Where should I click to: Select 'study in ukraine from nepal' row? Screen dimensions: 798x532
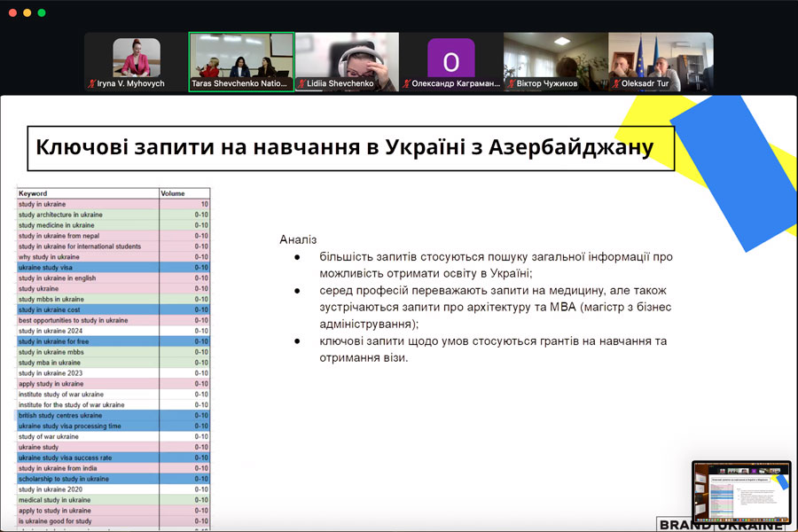click(113, 236)
